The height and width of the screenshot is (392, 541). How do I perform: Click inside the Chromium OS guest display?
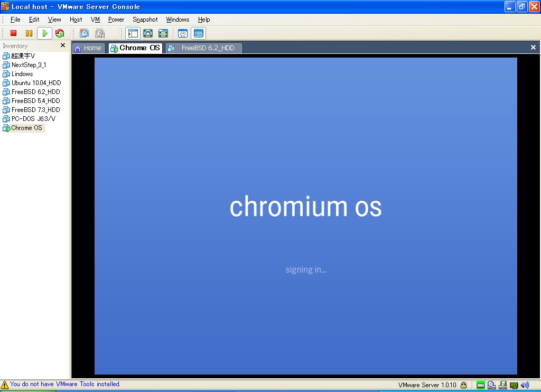click(306, 216)
